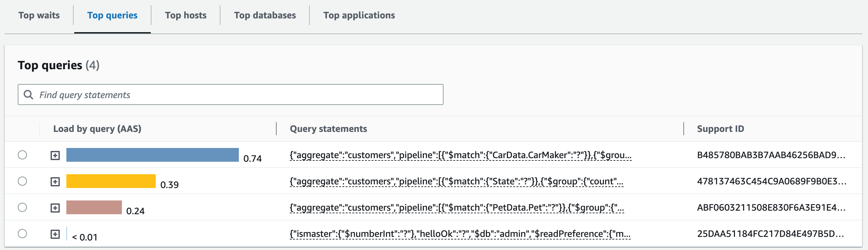Click the yellow 0.39 load bar

pyautogui.click(x=111, y=181)
